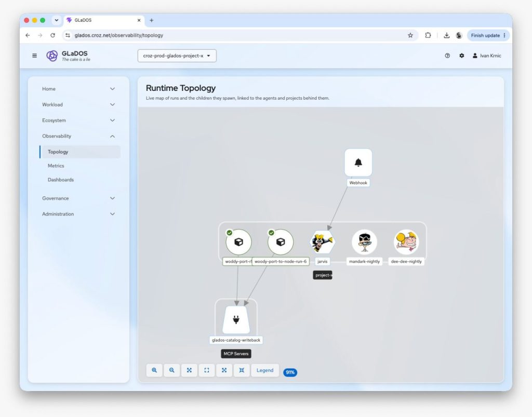532x417 pixels.
Task: Close the GLaDOS browser tab
Action: pyautogui.click(x=139, y=20)
